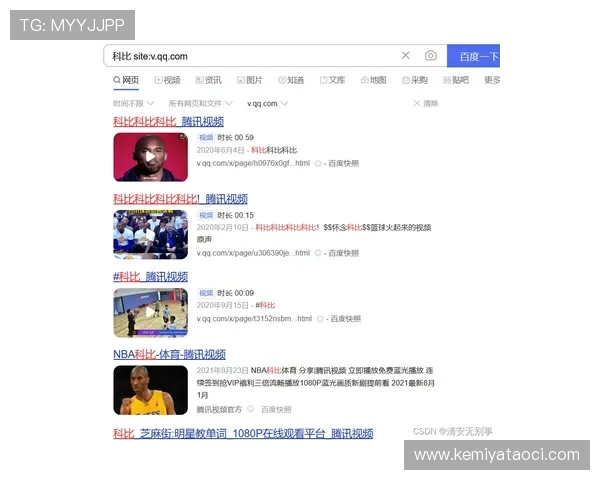The height and width of the screenshot is (480, 600).
Task: Open result link 科比科比科比_腾讯视频
Action: tap(168, 122)
